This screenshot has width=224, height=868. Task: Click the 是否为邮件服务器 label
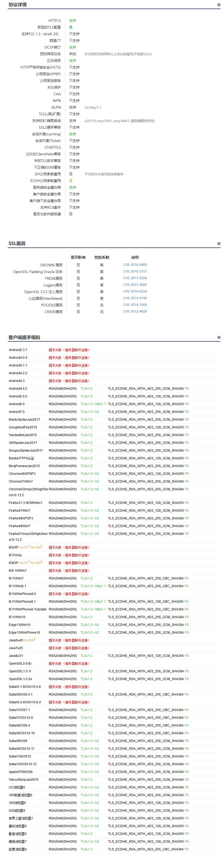point(47,214)
